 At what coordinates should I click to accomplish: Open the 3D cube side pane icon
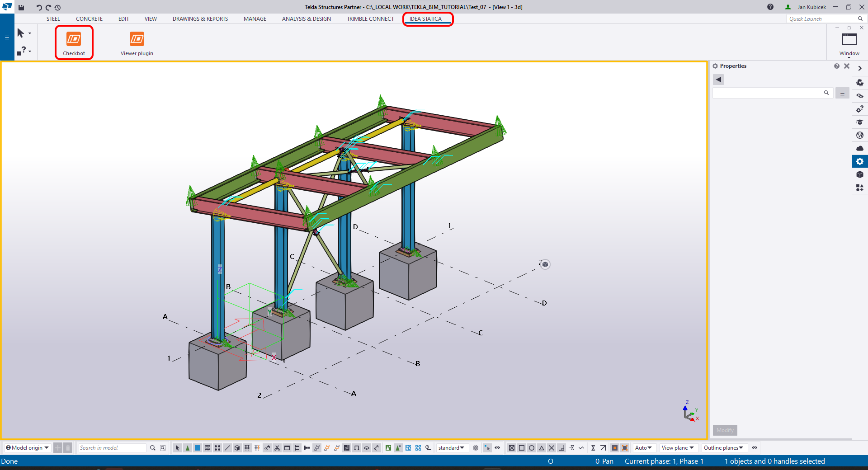tap(859, 174)
